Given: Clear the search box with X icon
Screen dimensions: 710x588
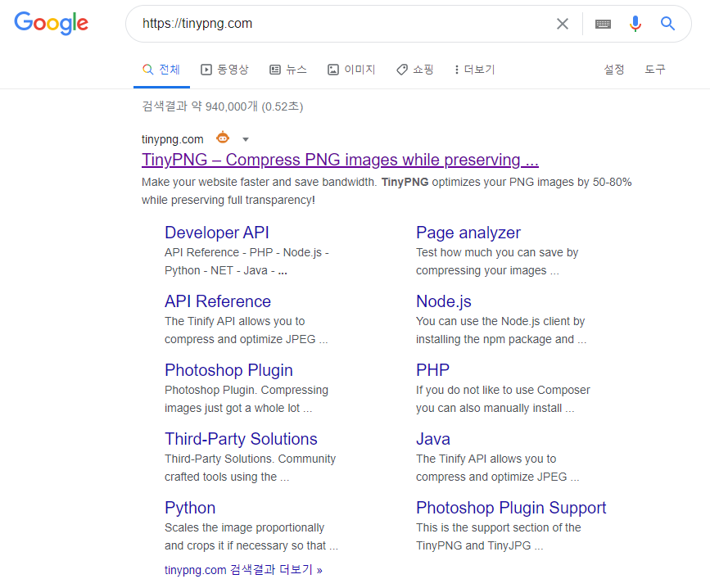Looking at the screenshot, I should click(563, 24).
